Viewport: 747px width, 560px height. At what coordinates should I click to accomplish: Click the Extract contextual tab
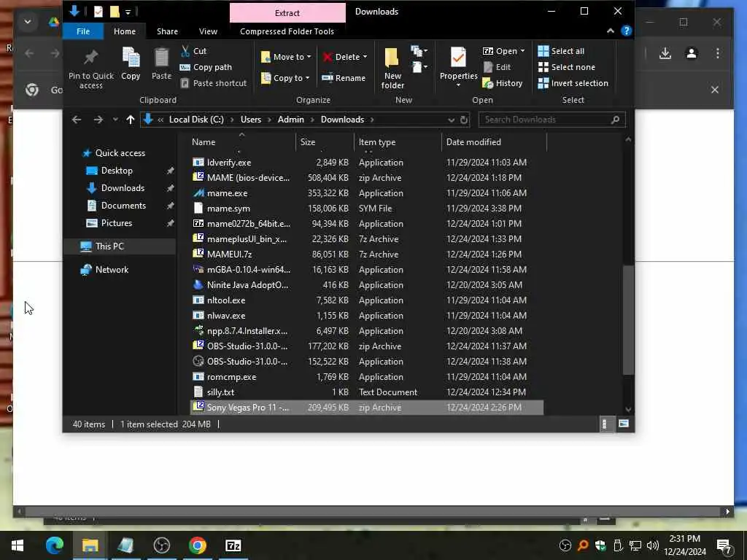[287, 13]
